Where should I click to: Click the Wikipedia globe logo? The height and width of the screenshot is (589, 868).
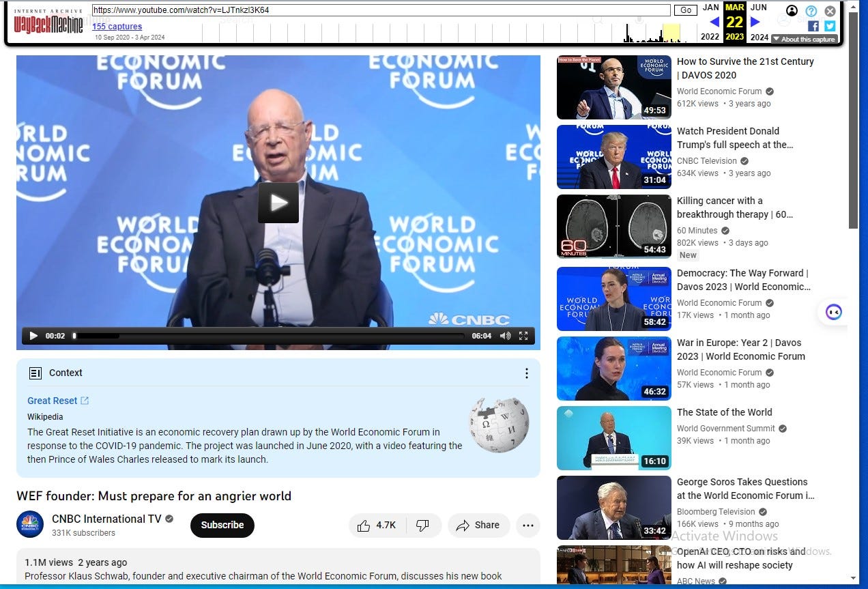pos(499,425)
